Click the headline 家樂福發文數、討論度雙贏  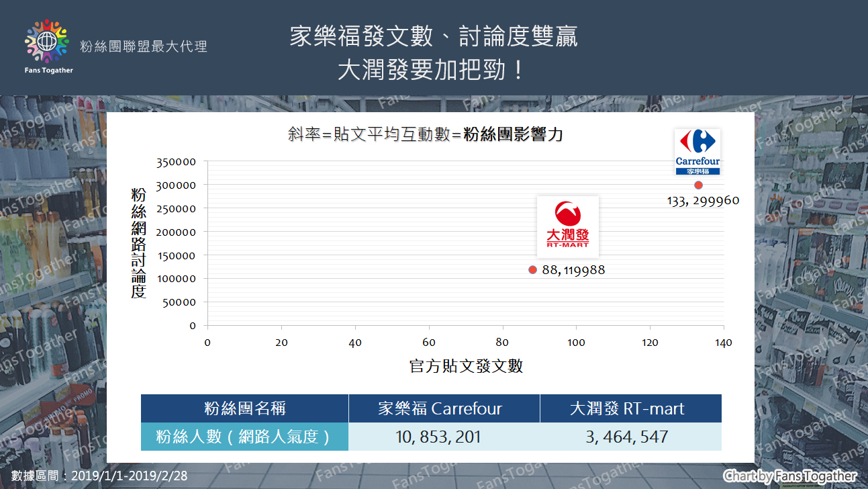tap(434, 36)
